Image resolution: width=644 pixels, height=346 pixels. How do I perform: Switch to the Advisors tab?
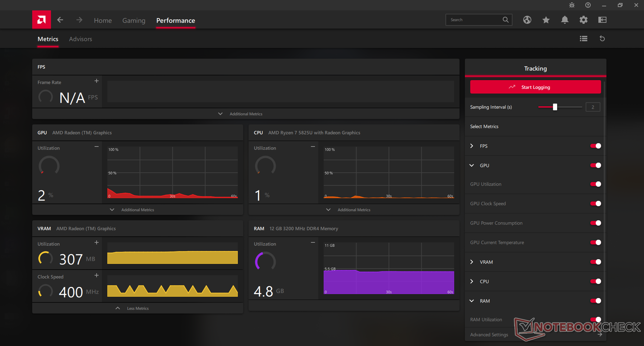tap(80, 39)
